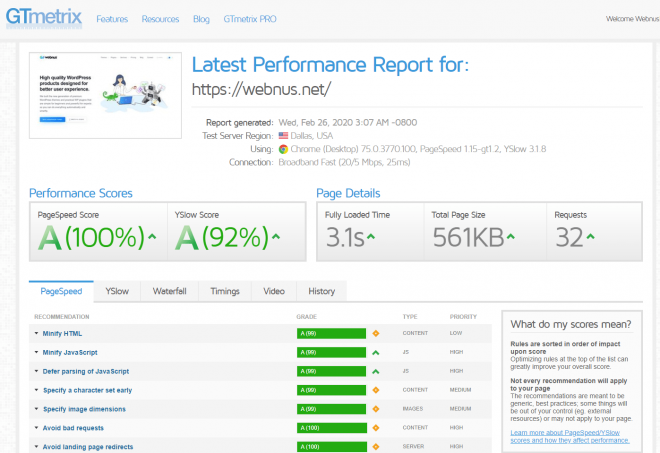The height and width of the screenshot is (453, 660).
Task: Open GTmetrix PRO page
Action: pos(250,19)
